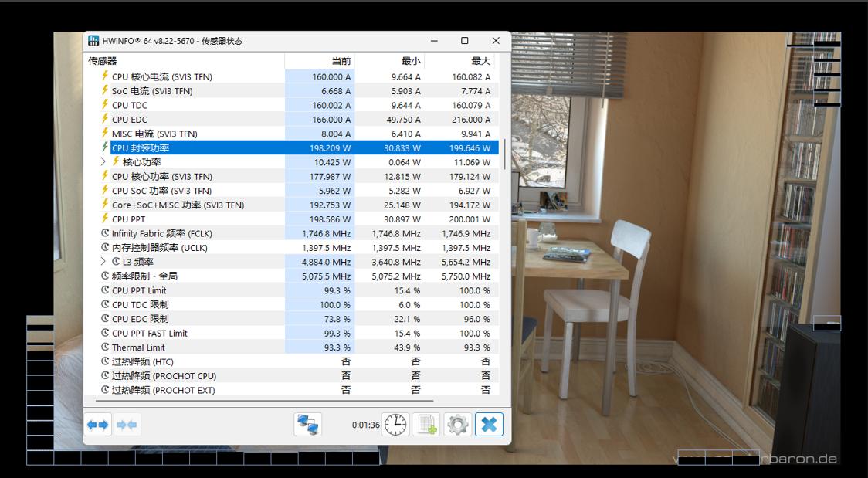Viewport: 868px width, 478px height.
Task: Click current value 198.209 W
Action: 330,147
